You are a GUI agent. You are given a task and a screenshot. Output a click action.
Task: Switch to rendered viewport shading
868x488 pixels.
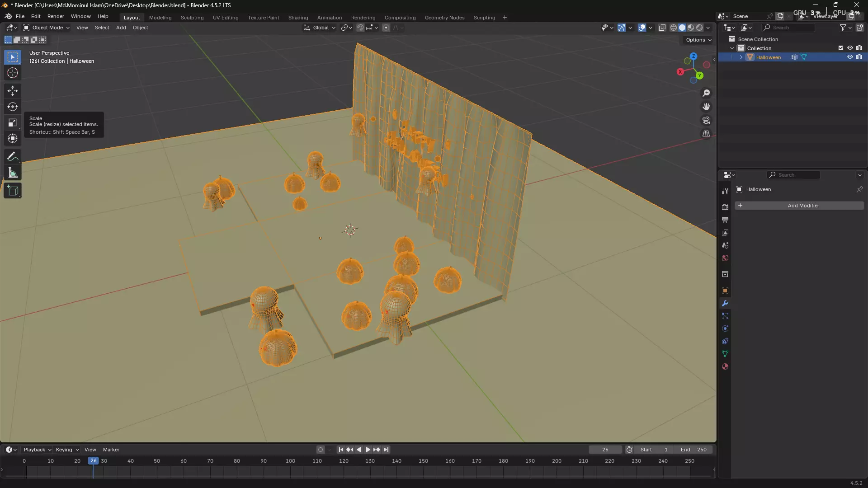tap(699, 28)
